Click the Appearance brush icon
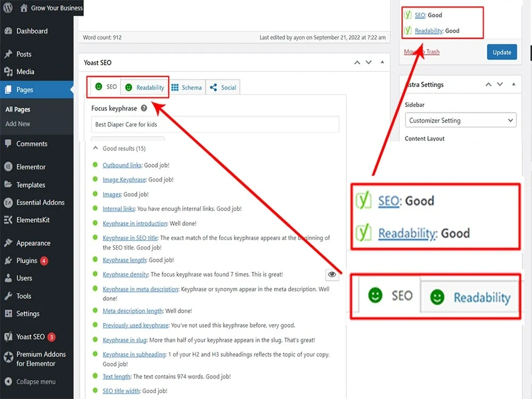Screen dimensions: 532x399 [9, 243]
